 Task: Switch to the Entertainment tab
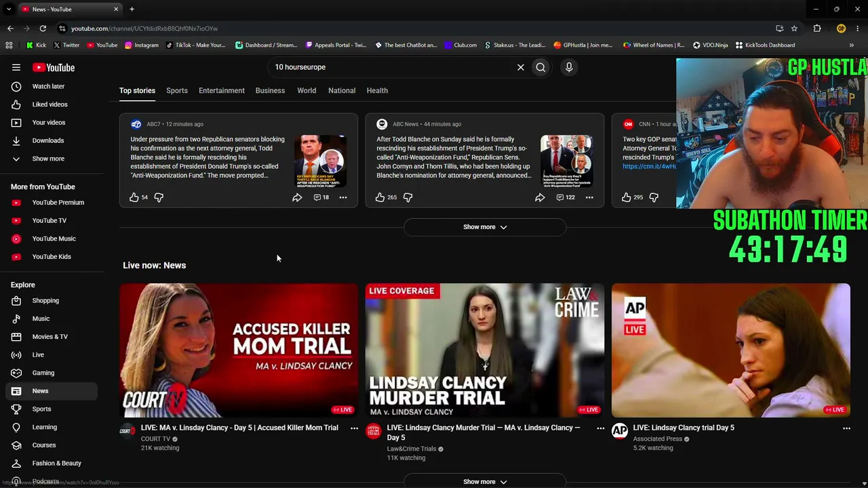(x=222, y=91)
